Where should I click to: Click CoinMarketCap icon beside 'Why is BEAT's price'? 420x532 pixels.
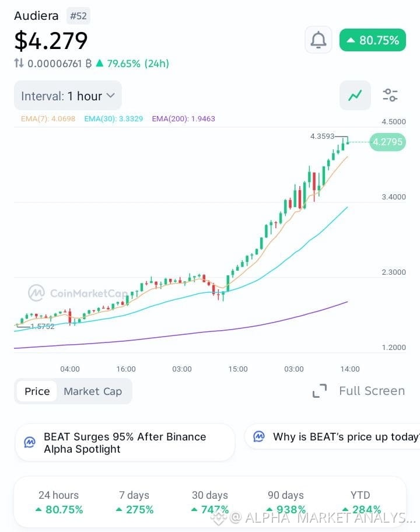pos(259,436)
